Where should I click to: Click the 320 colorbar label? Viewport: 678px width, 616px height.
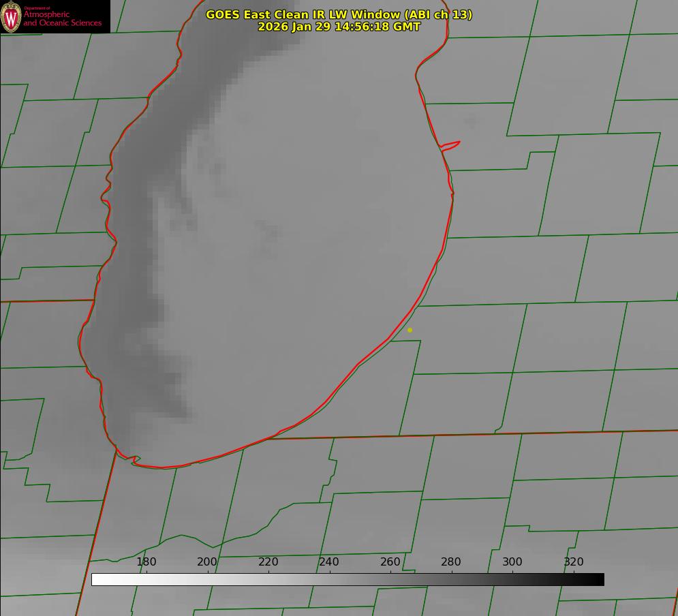pyautogui.click(x=574, y=561)
